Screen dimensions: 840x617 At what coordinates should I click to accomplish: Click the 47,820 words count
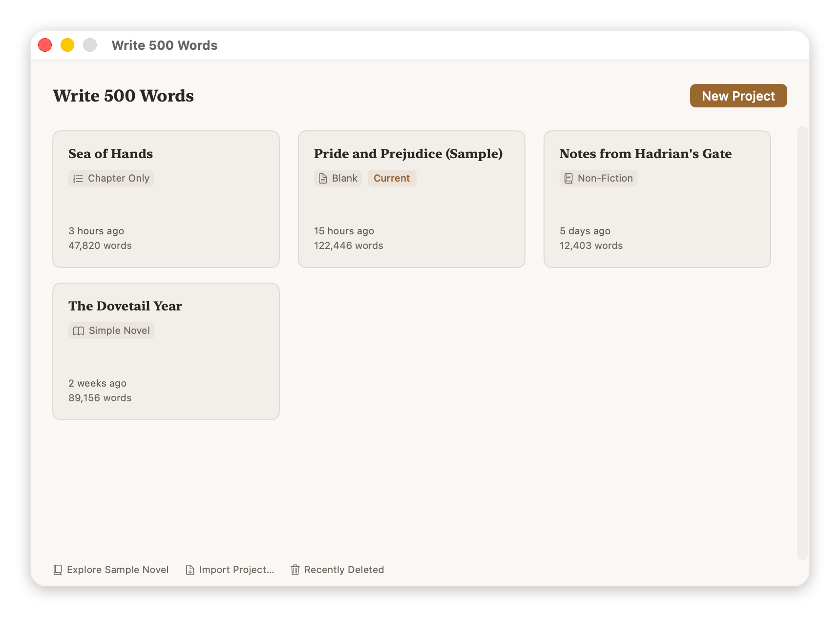click(100, 246)
